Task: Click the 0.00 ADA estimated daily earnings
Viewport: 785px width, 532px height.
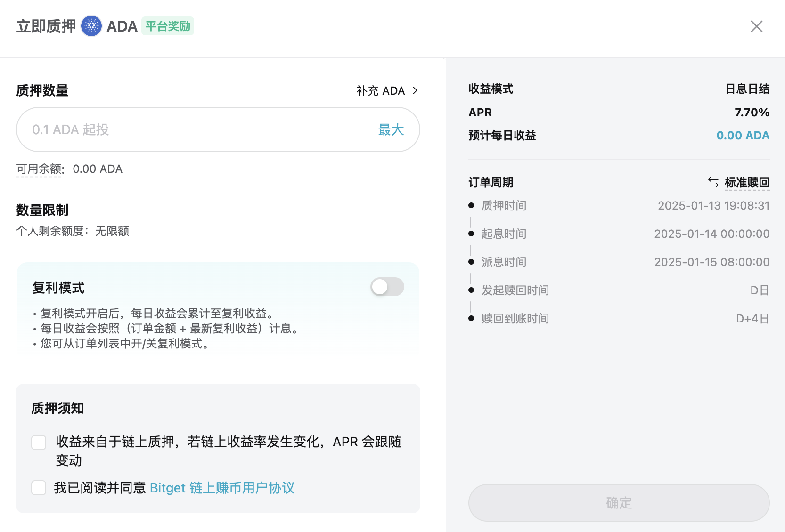Action: 743,136
